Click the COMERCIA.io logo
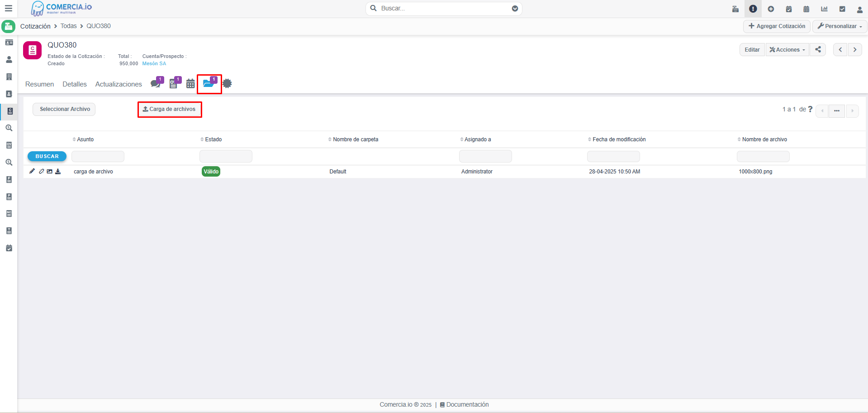The image size is (868, 413). point(61,9)
